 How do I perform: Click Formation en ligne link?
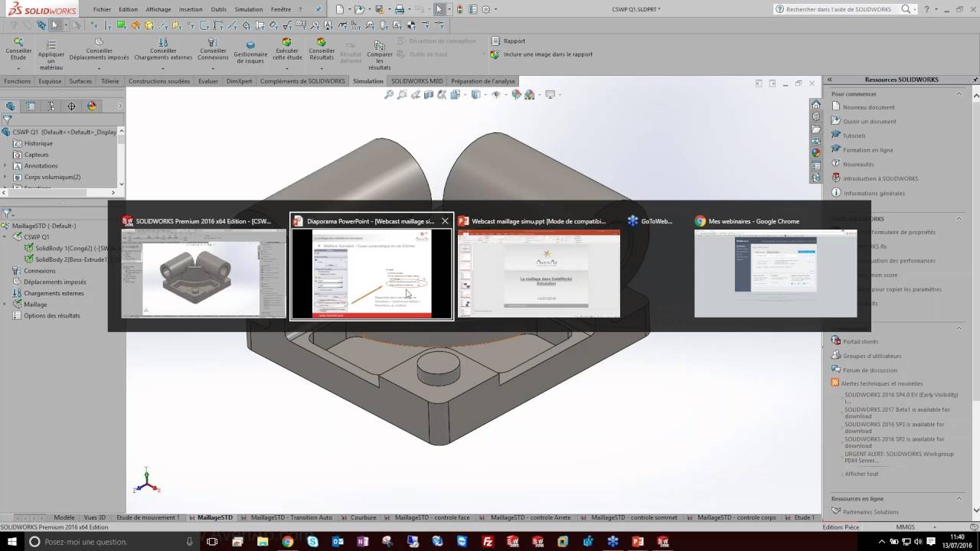coord(868,150)
